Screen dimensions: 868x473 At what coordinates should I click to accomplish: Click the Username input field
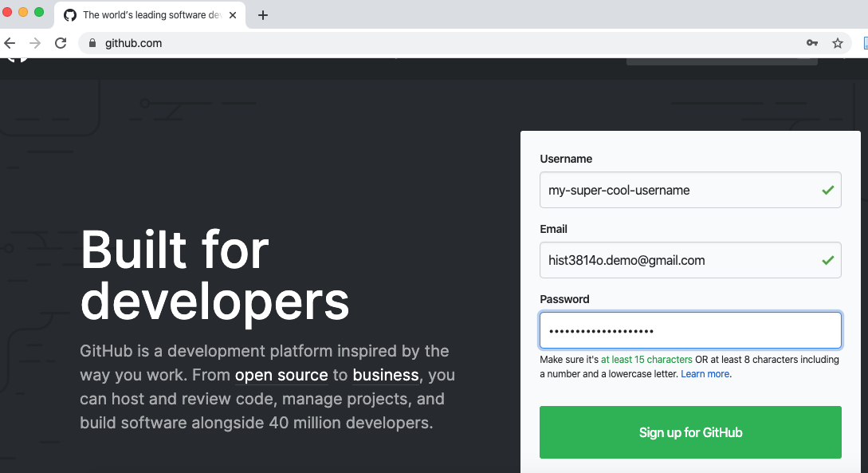coord(690,190)
